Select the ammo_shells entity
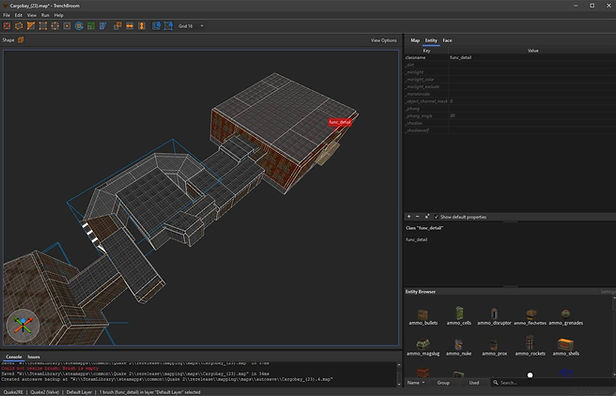Image resolution: width=616 pixels, height=396 pixels. point(566,347)
